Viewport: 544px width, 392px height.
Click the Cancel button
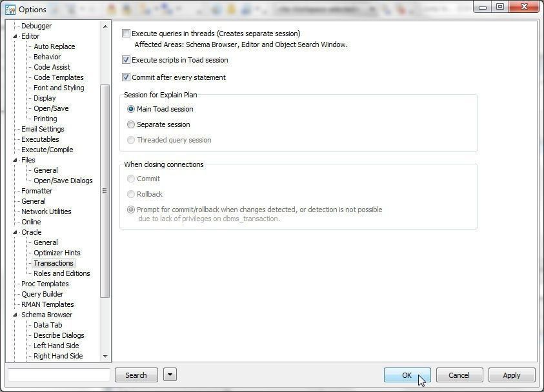tap(459, 375)
